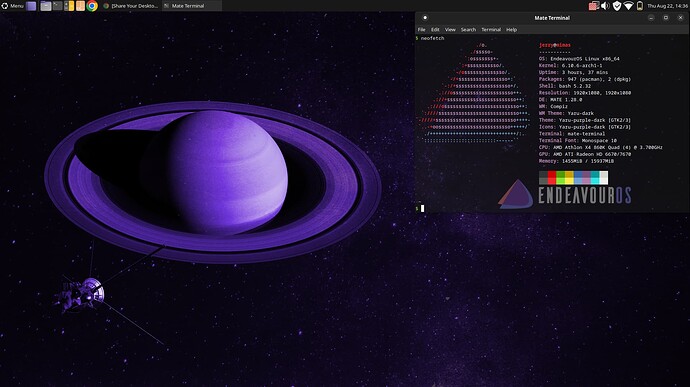Open the Wi-Fi network menu
690x387 pixels.
click(x=628, y=6)
